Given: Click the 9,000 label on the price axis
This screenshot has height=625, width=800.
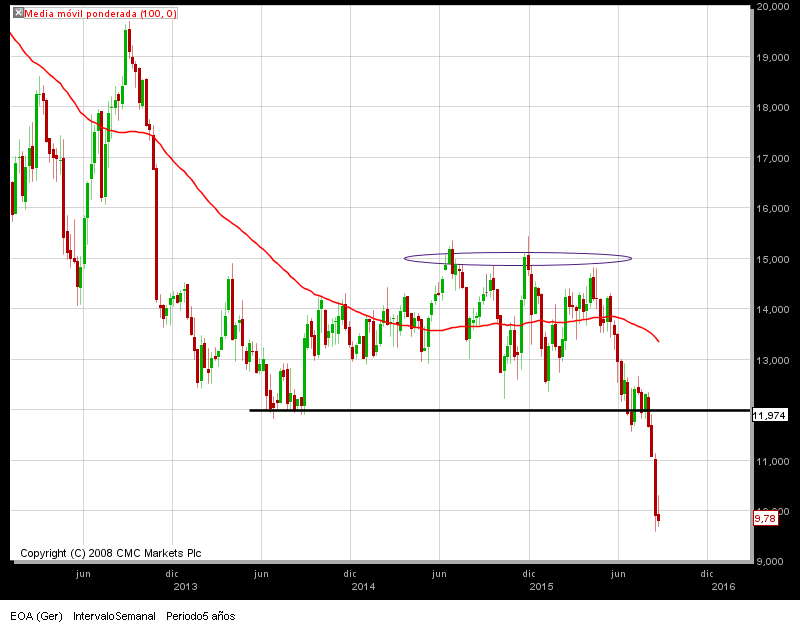Looking at the screenshot, I should 772,561.
